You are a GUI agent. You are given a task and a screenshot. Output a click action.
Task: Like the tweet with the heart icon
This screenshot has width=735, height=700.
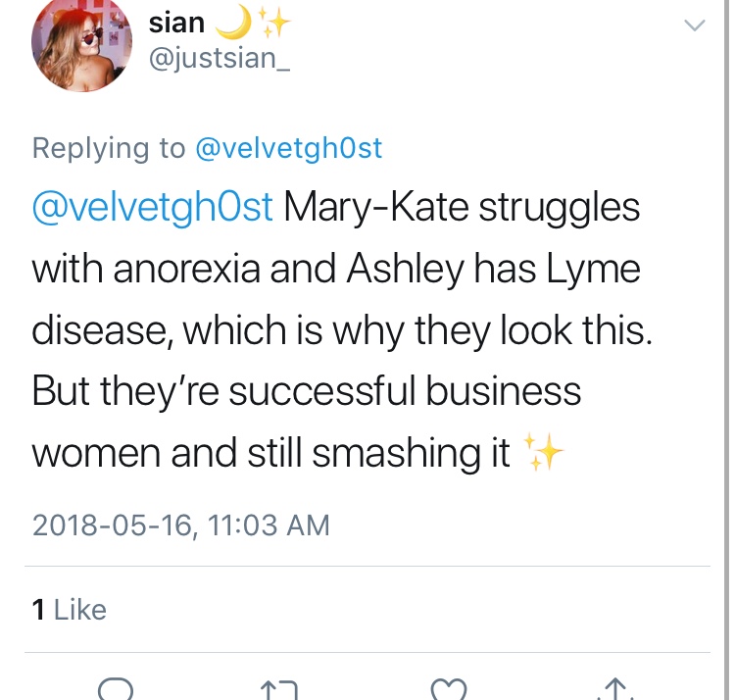[451, 690]
